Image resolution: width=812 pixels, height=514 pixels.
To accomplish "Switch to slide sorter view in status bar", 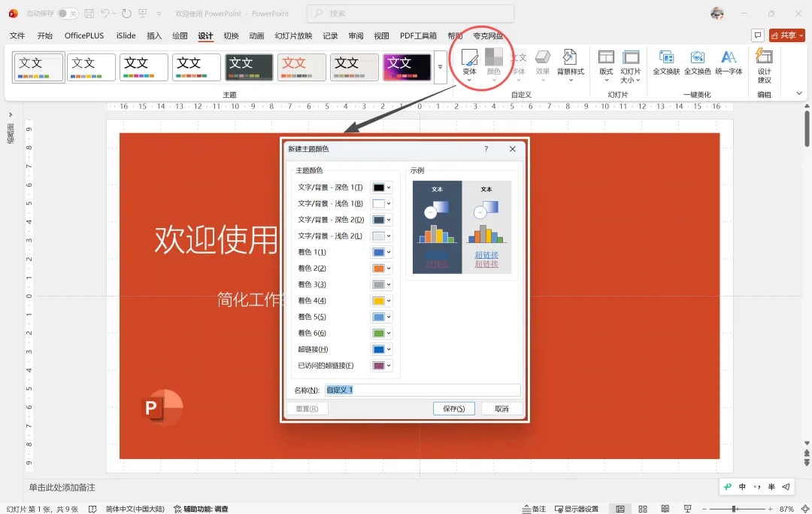I will pos(643,509).
